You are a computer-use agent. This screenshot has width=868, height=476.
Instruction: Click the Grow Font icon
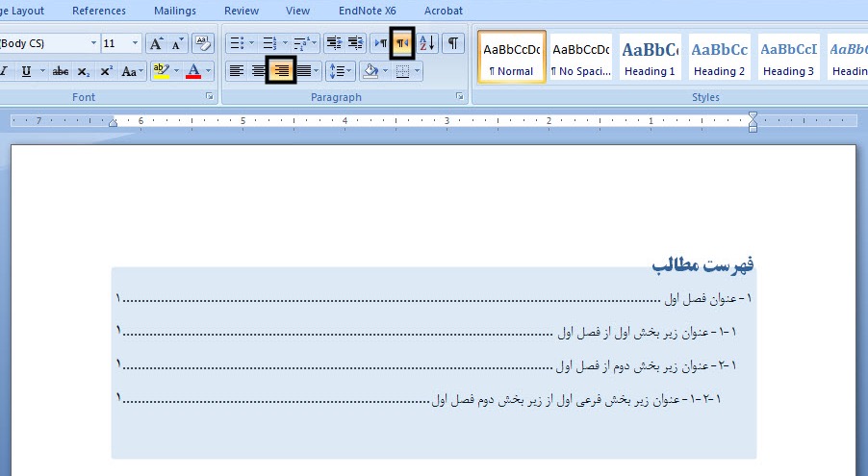157,43
